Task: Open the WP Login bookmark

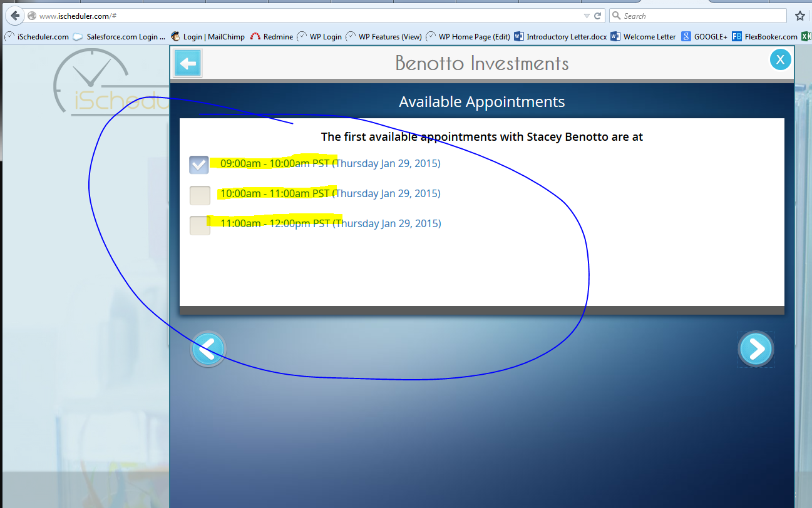Action: [x=319, y=37]
